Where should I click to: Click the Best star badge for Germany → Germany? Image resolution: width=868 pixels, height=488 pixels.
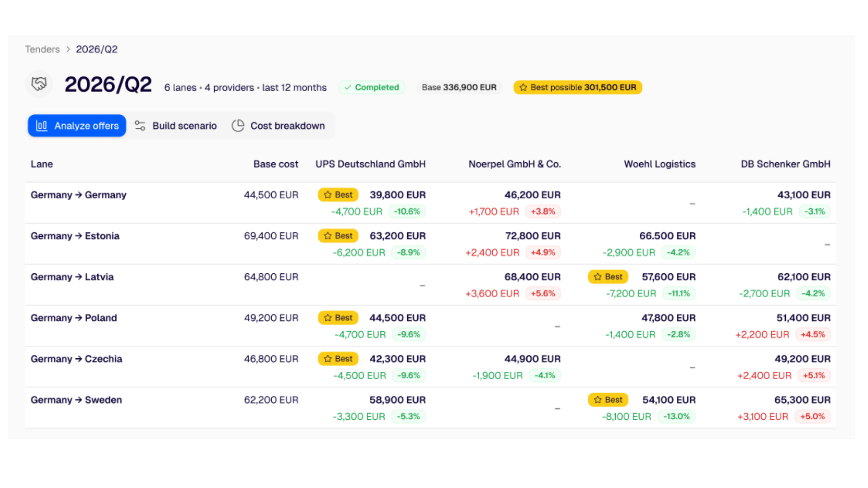(x=338, y=195)
